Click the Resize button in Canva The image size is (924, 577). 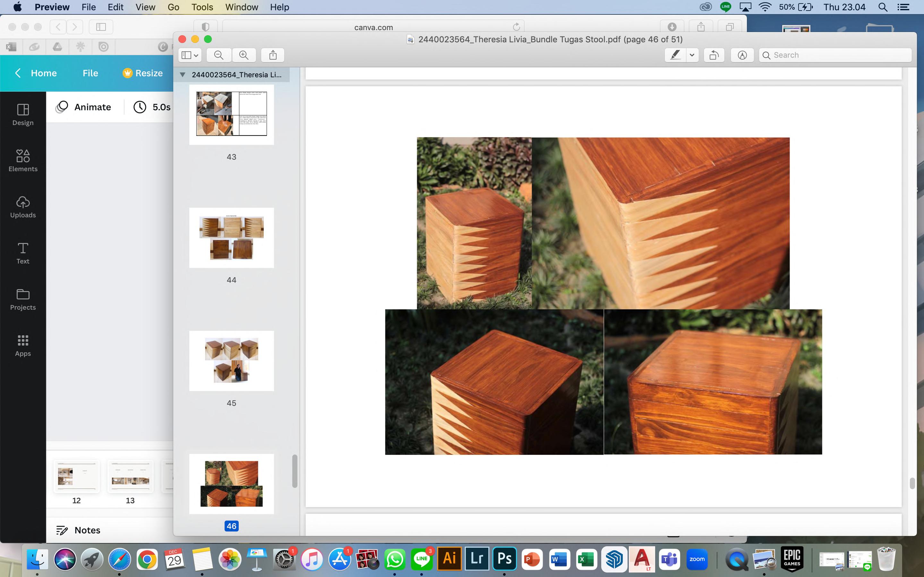(143, 73)
